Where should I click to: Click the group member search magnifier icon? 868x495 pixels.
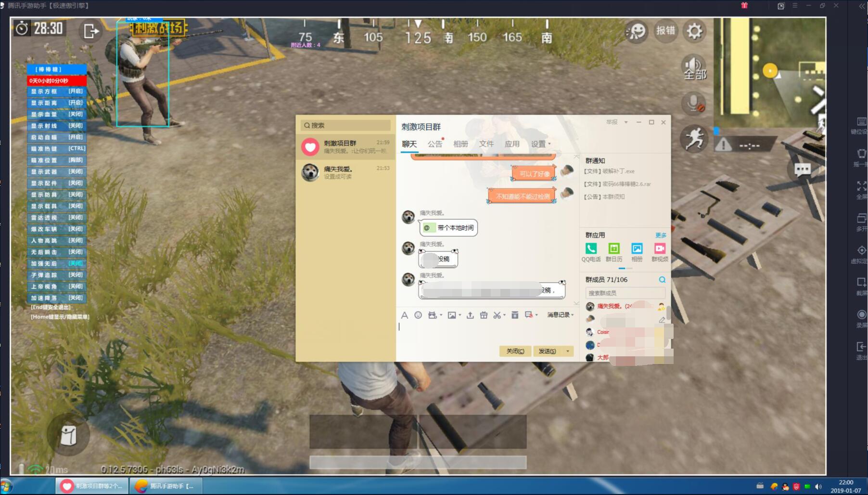point(662,280)
